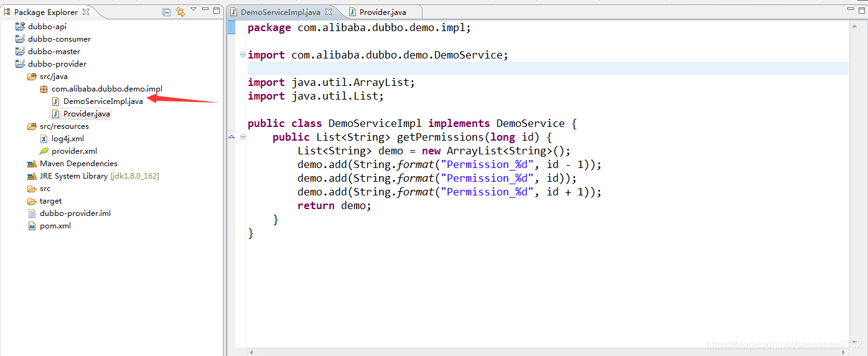Minimize the editor area
868x356 pixels.
pyautogui.click(x=851, y=10)
